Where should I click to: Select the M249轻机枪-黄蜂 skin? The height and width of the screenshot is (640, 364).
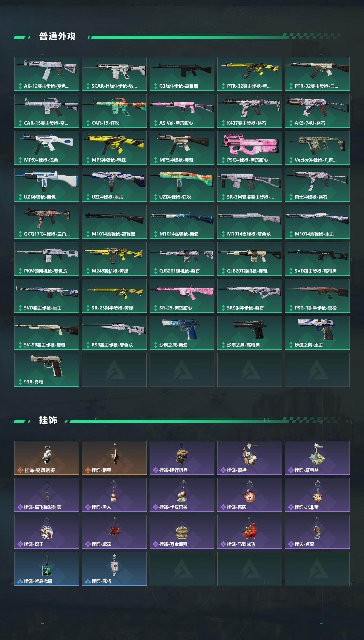click(x=114, y=259)
